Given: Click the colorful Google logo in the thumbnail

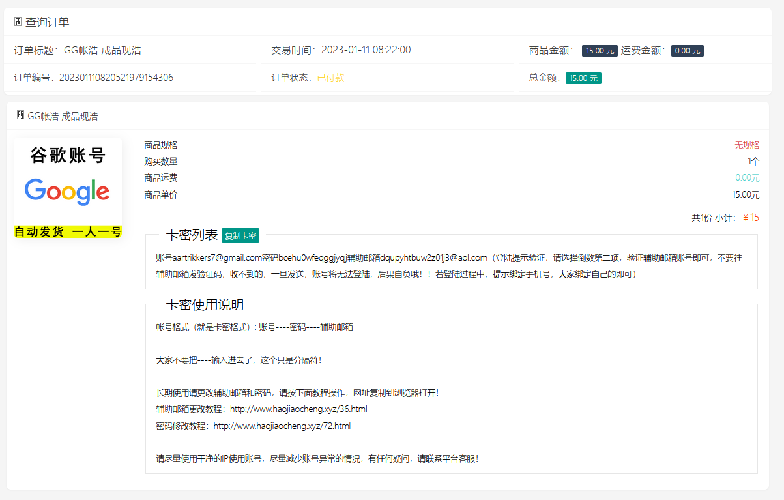Looking at the screenshot, I should point(67,191).
